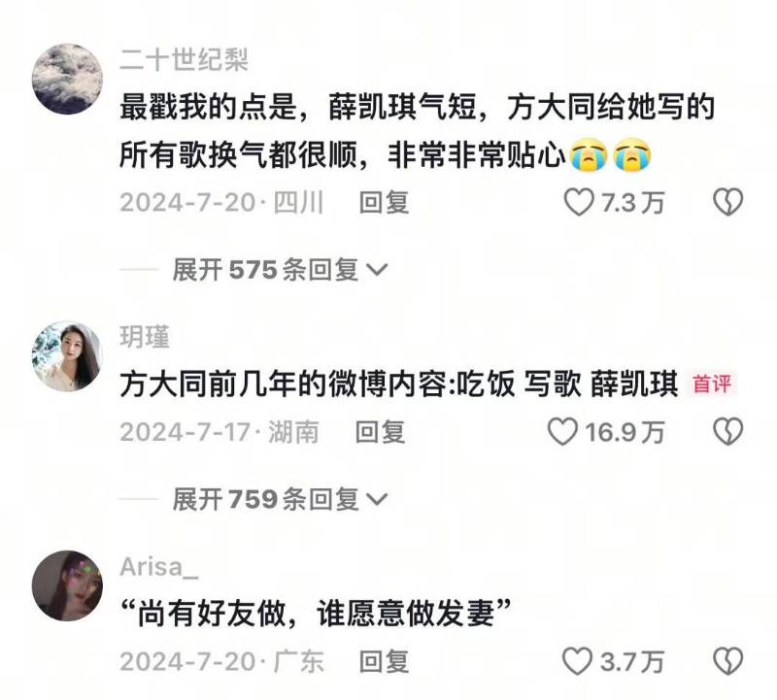Open 玥瑾's profile avatar
The width and height of the screenshot is (777, 700).
click(x=67, y=356)
